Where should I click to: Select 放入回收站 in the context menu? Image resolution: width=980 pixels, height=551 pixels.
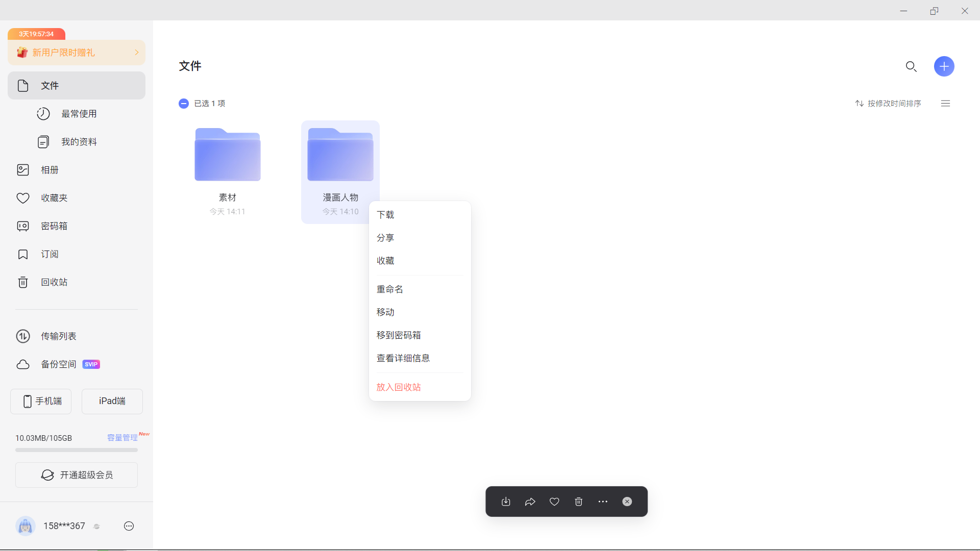click(399, 387)
